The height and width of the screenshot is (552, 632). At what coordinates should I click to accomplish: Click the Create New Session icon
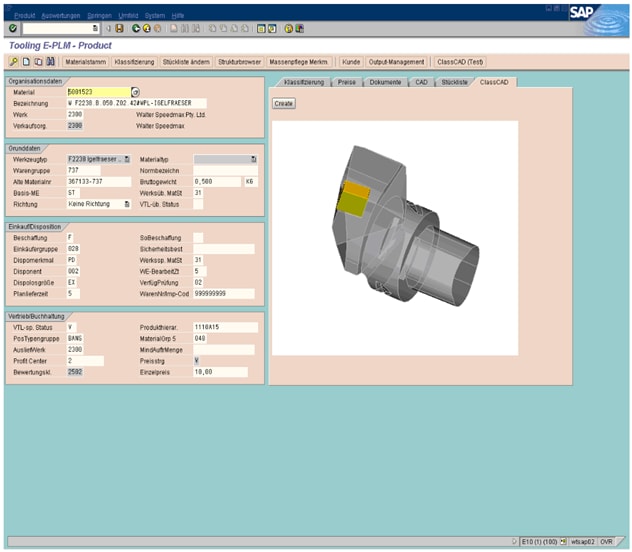(261, 28)
